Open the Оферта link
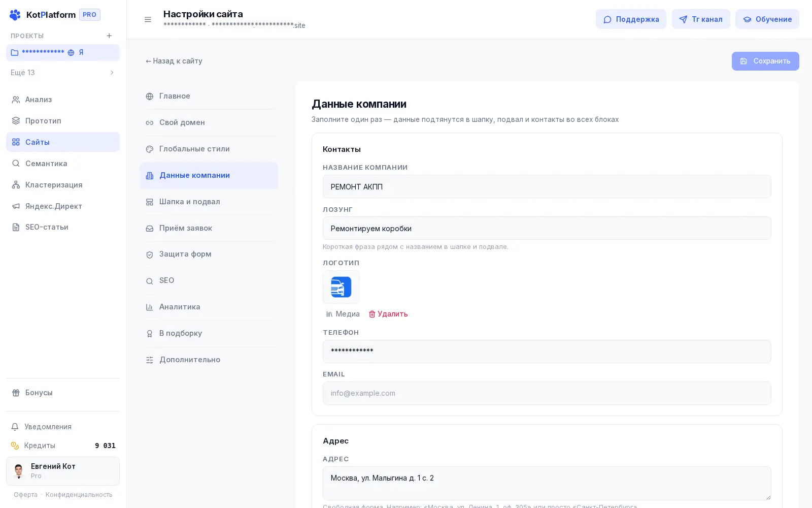 pyautogui.click(x=25, y=495)
